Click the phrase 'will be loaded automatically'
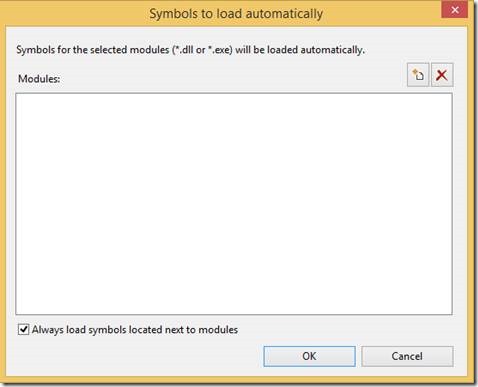The height and width of the screenshot is (387, 478). click(x=300, y=50)
